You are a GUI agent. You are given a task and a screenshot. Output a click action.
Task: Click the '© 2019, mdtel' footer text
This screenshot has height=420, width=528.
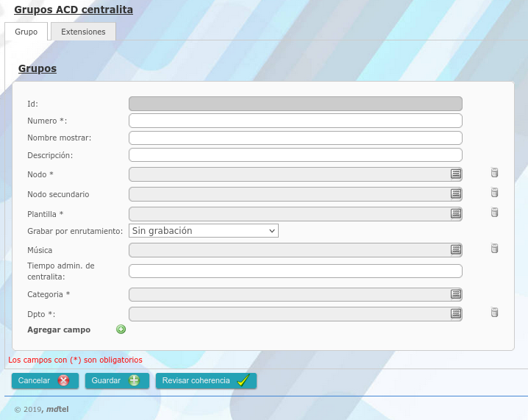coord(41,409)
